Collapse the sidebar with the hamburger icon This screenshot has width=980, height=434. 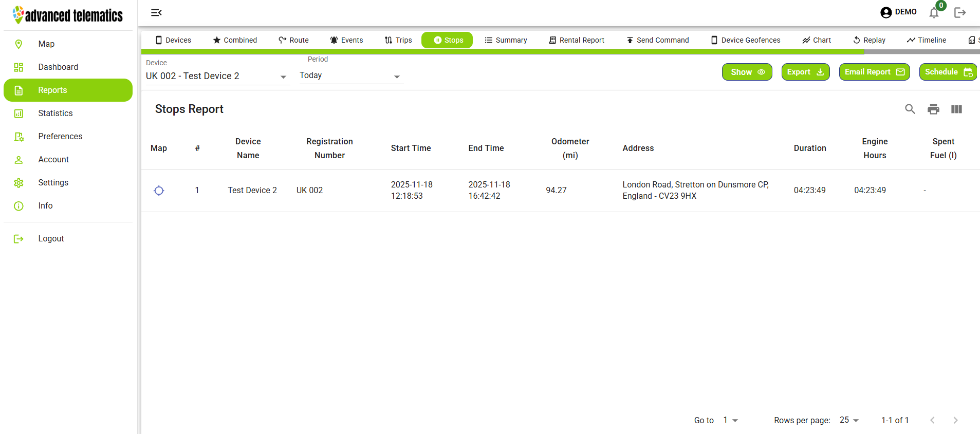(156, 12)
